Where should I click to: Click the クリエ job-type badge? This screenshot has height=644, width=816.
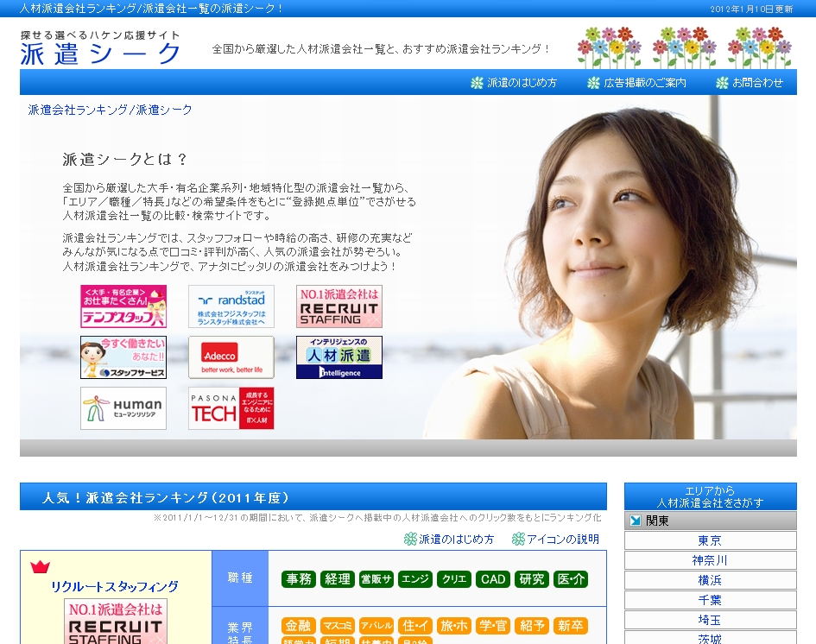pyautogui.click(x=454, y=579)
